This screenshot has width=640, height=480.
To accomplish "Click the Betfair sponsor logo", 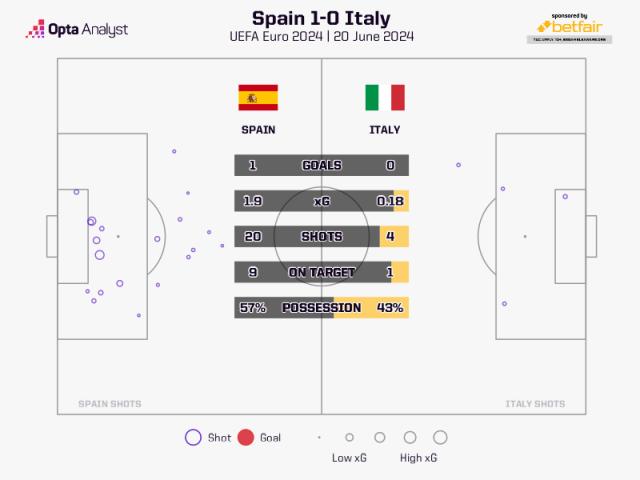I will tap(569, 27).
